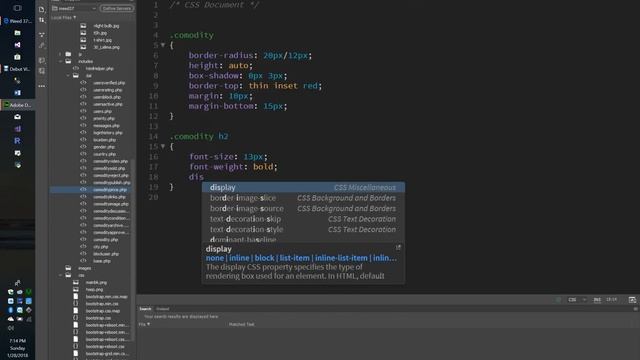Click the 'Adobe D...' Dreamweaver taskbar button

tap(18, 105)
